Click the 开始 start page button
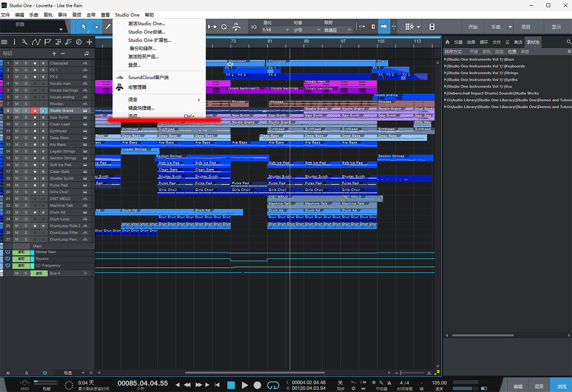 click(473, 27)
